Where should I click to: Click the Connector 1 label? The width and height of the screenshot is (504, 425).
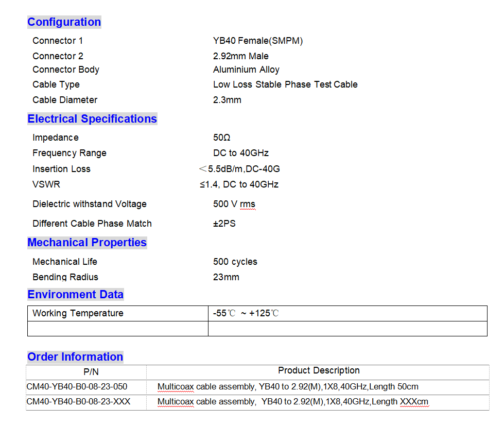click(58, 41)
